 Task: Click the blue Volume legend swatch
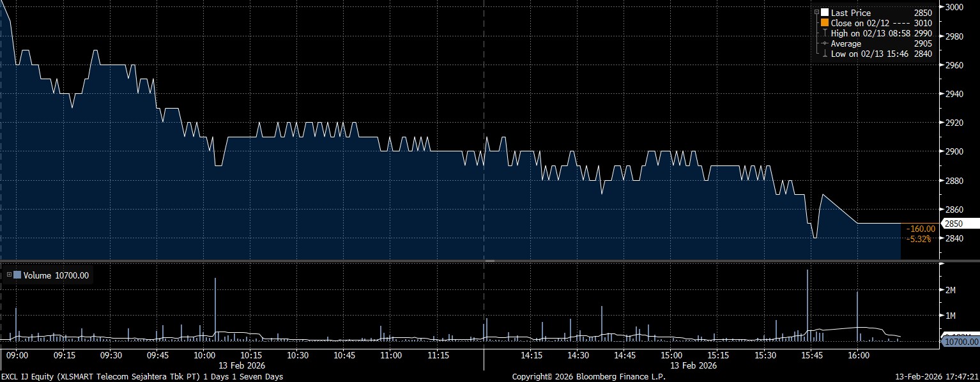(17, 275)
